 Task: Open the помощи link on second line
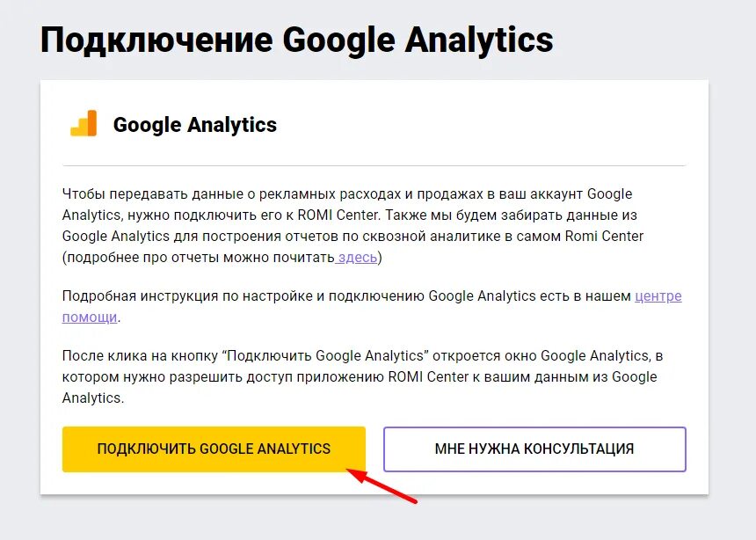(90, 317)
